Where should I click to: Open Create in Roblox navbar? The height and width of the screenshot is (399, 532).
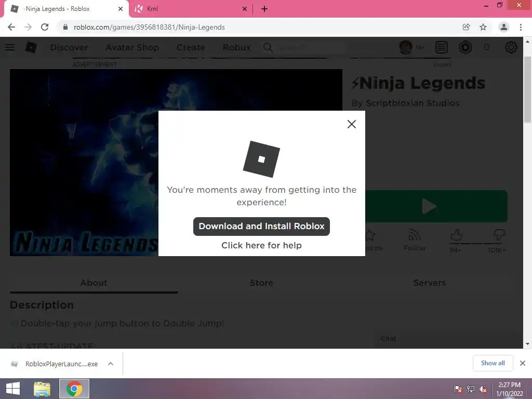[x=191, y=47]
